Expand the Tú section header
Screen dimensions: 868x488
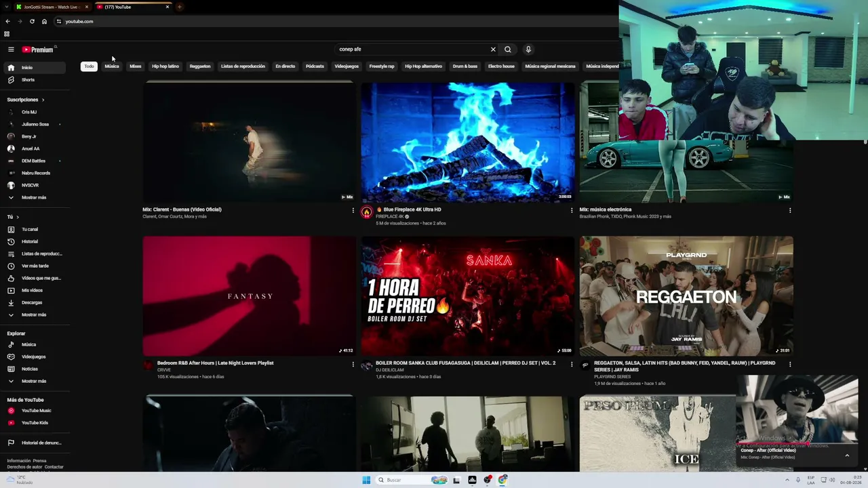click(x=13, y=218)
